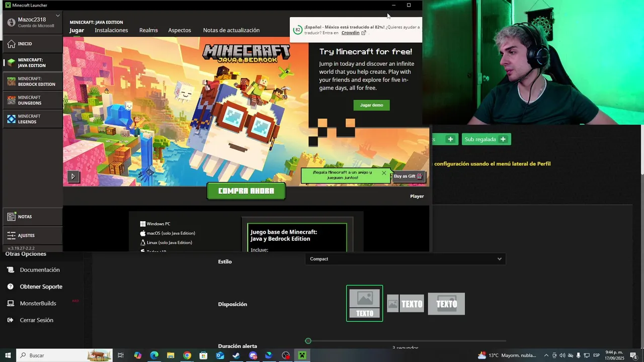Open Google Chrome from the taskbar
644x362 pixels.
187,355
